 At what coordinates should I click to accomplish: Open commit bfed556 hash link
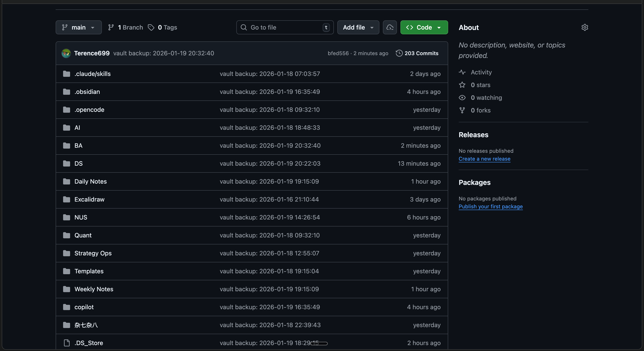(x=338, y=53)
